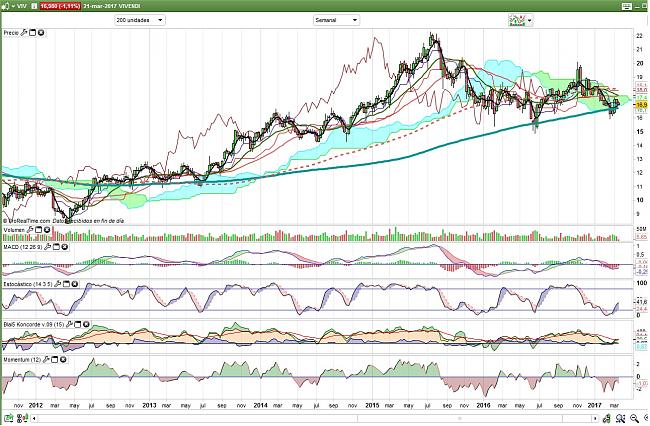Close the Blai5 Koncorde panel
The image size is (650, 426).
86,324
